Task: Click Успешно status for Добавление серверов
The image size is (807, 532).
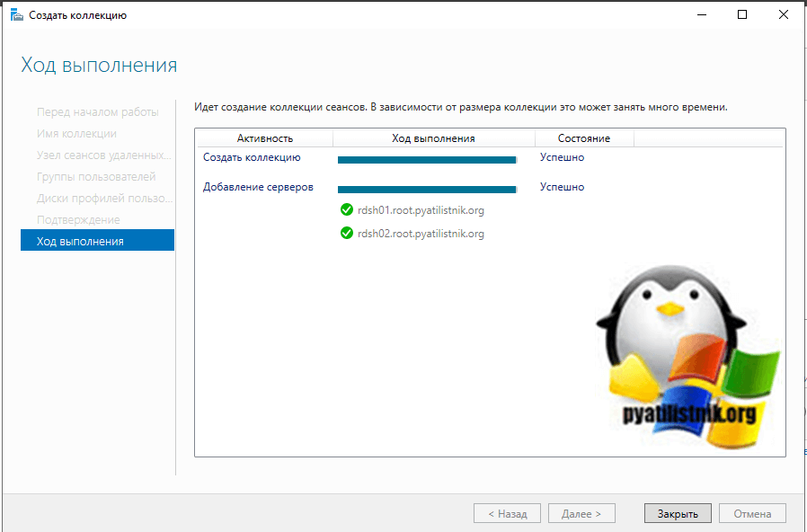Action: [x=562, y=187]
